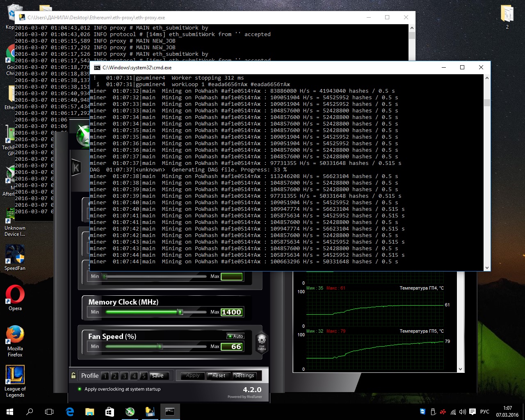Click the Memory Clock slider handle

coord(180,312)
